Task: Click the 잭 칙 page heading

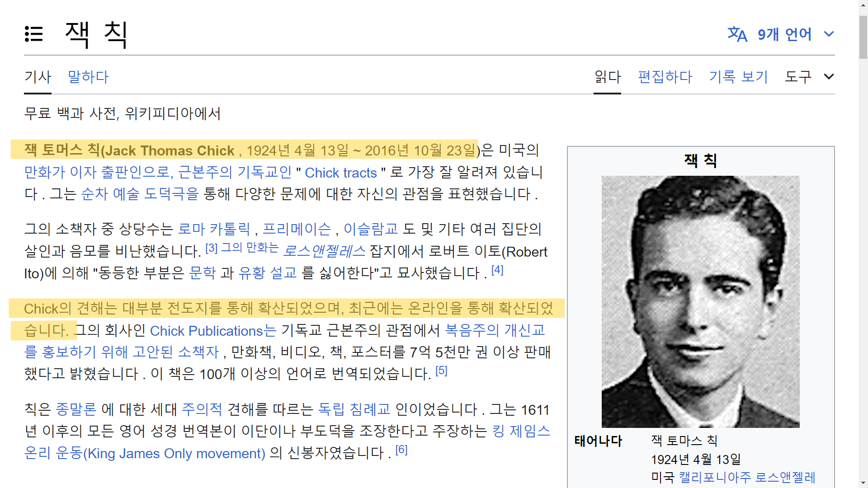Action: point(96,34)
